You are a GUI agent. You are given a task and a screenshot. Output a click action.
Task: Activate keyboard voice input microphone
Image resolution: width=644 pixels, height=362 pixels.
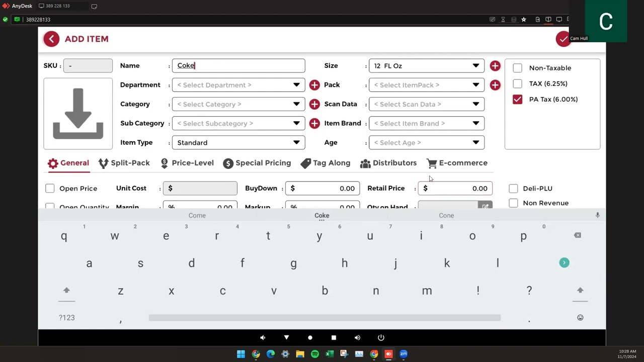tap(597, 215)
